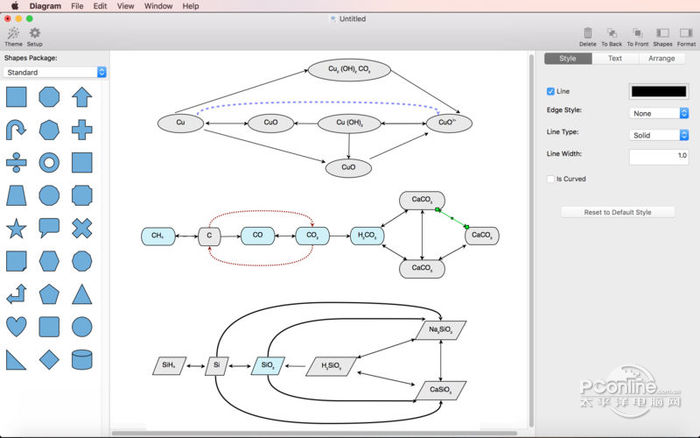
Task: Choose the cylinder shape
Action: [x=82, y=360]
